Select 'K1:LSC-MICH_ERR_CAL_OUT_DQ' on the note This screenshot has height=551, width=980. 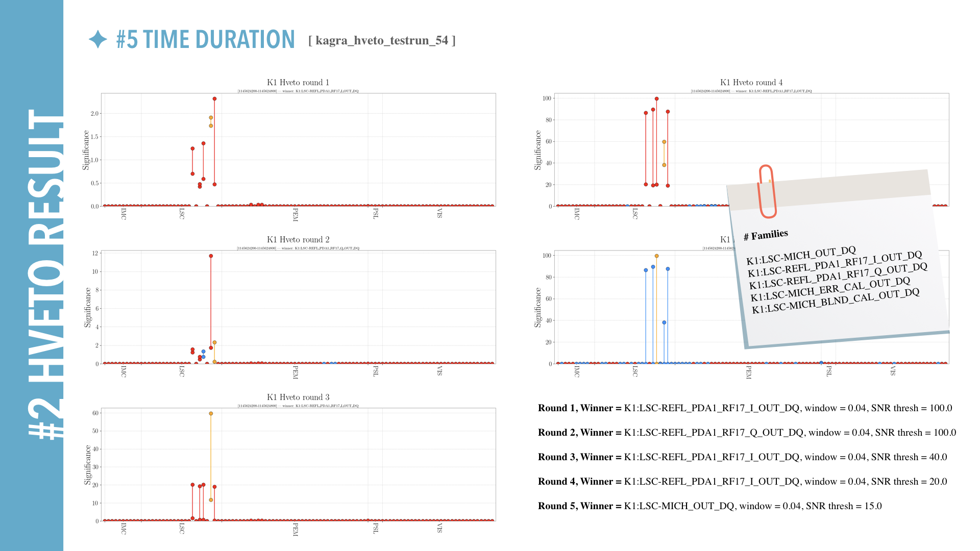click(830, 289)
